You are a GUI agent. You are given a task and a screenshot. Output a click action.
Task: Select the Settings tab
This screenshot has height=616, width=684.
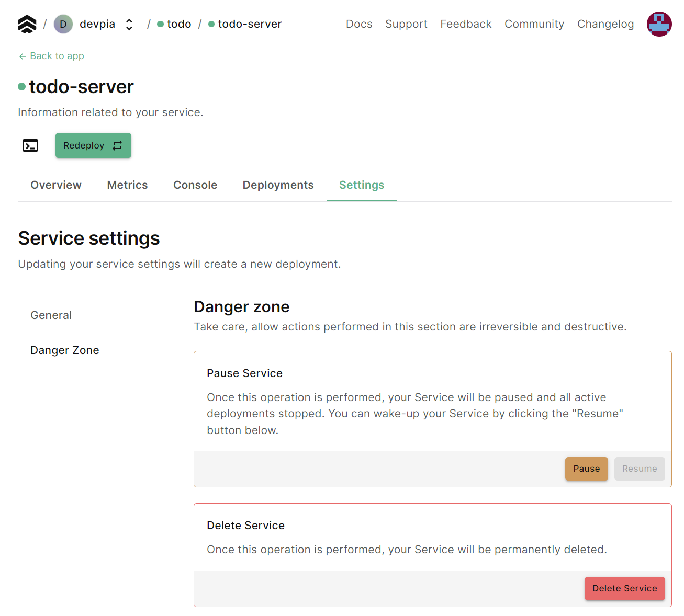tap(362, 185)
